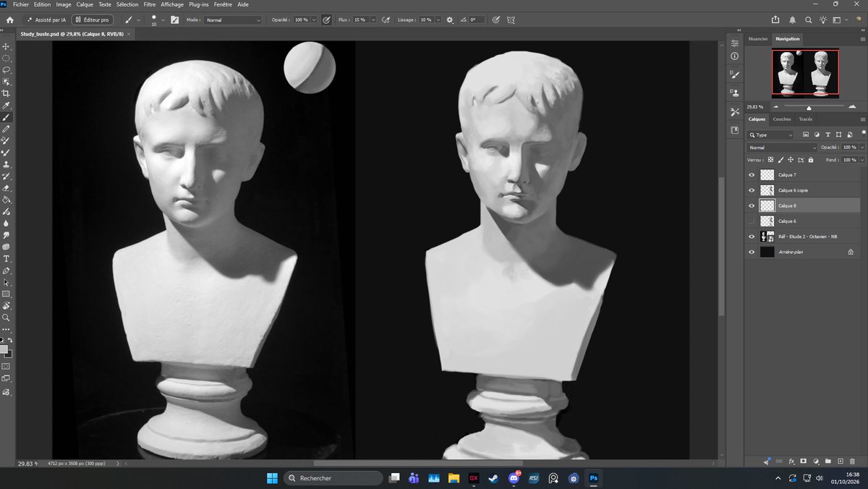The width and height of the screenshot is (868, 489).
Task: Open the Windows Rechercher search box
Action: click(333, 478)
